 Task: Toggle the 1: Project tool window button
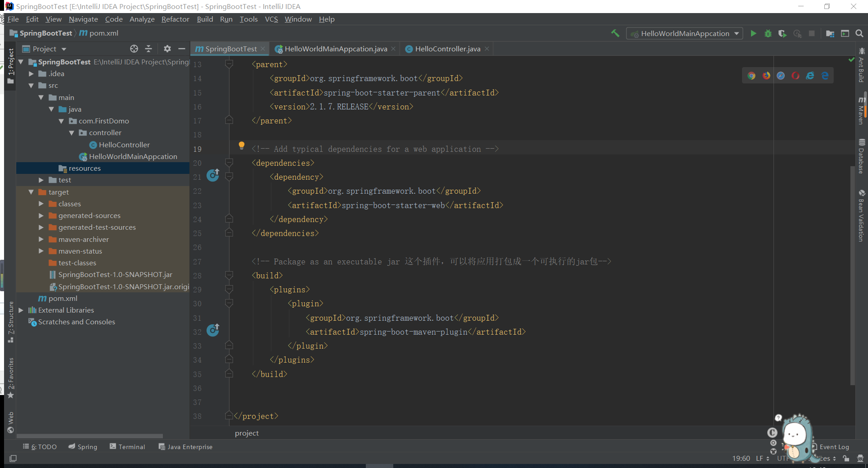coord(11,66)
